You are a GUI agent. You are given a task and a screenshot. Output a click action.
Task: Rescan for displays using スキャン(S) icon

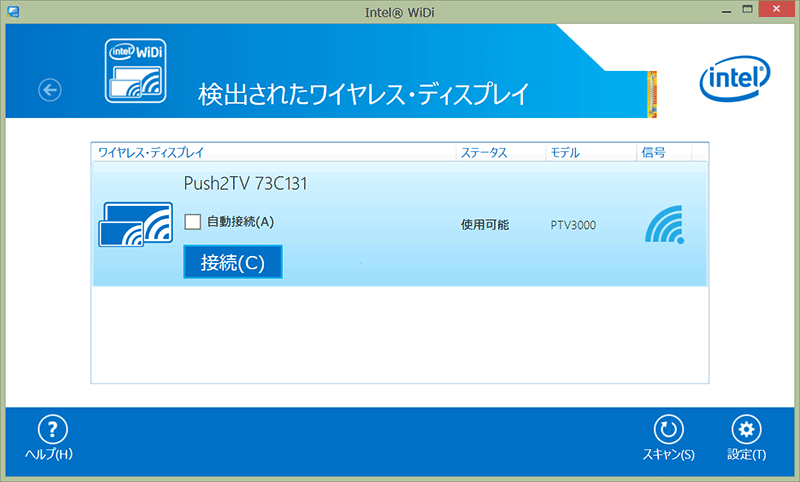click(x=667, y=430)
